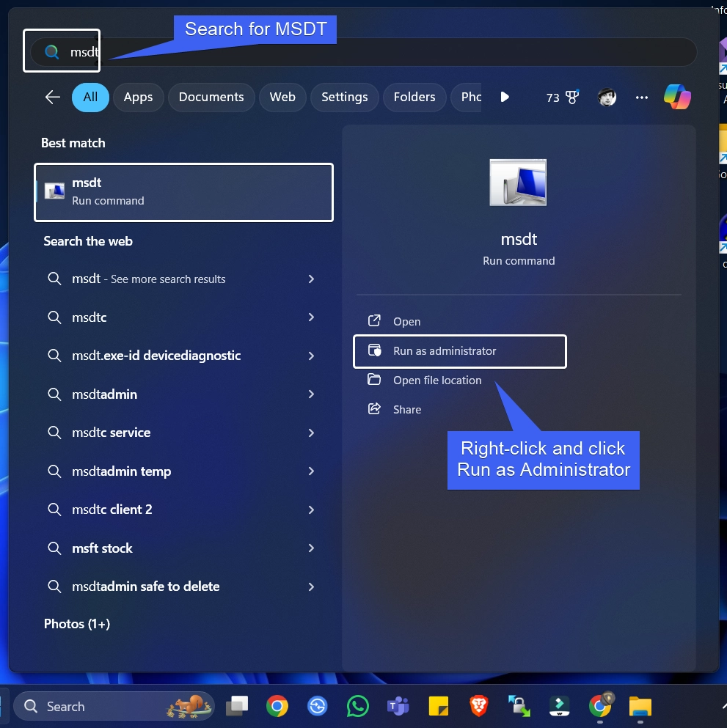Click the back arrow in search panel

53,97
